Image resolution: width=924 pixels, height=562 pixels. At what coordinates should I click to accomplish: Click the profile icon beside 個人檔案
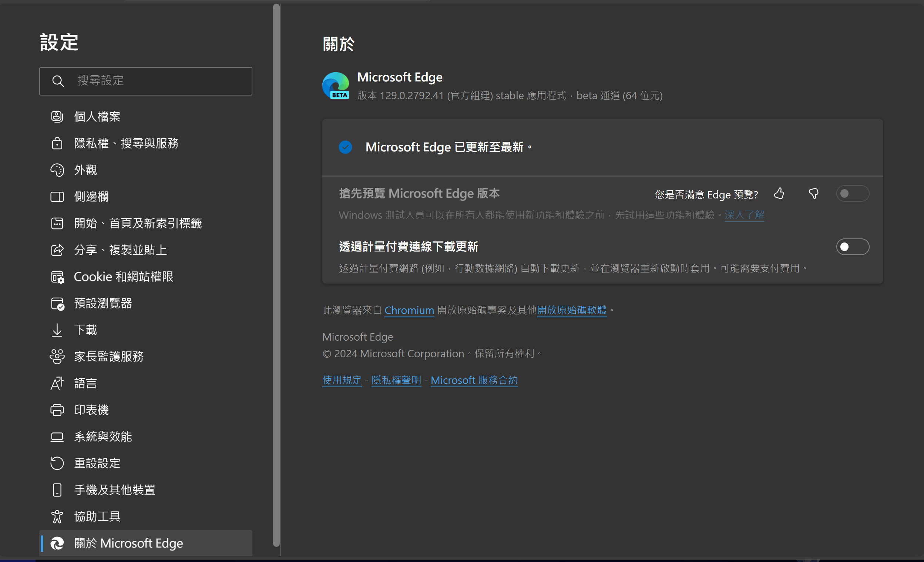[x=57, y=117]
